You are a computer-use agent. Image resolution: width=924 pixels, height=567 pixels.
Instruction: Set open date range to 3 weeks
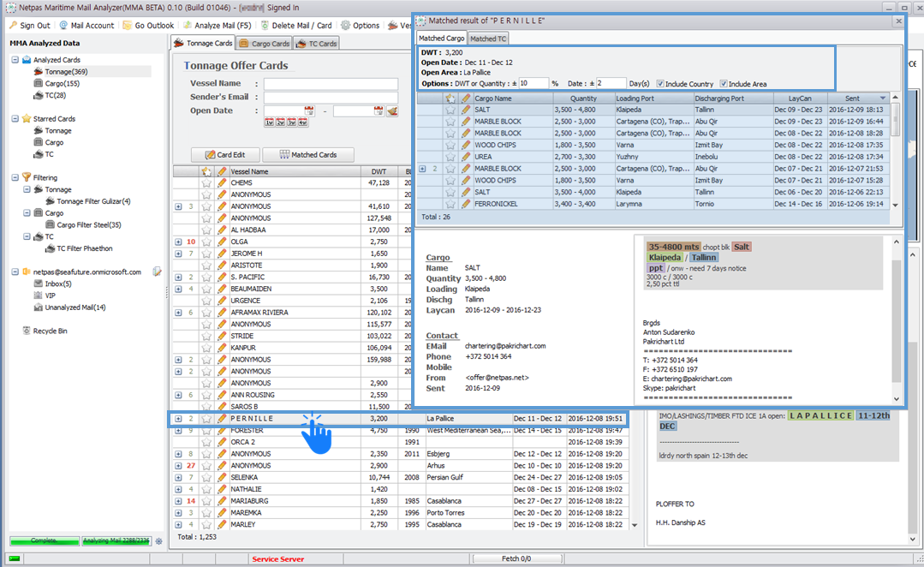(x=292, y=122)
